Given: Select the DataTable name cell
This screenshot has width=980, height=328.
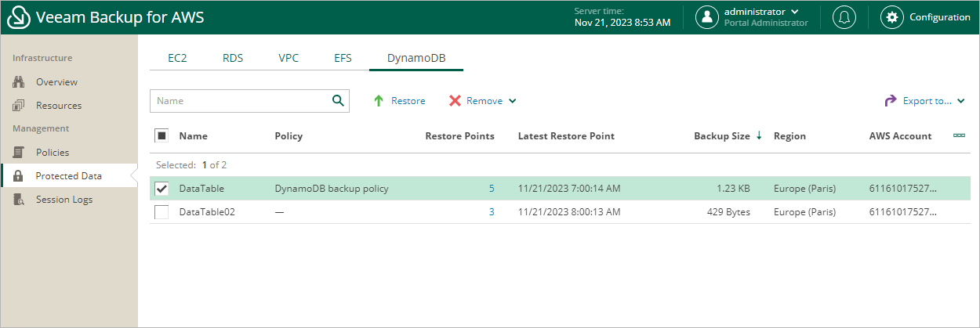Looking at the screenshot, I should [201, 189].
